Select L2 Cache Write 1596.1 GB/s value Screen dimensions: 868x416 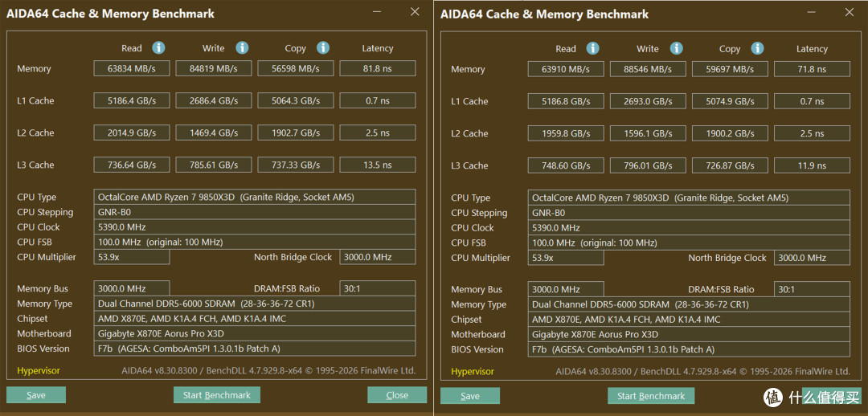tap(648, 133)
